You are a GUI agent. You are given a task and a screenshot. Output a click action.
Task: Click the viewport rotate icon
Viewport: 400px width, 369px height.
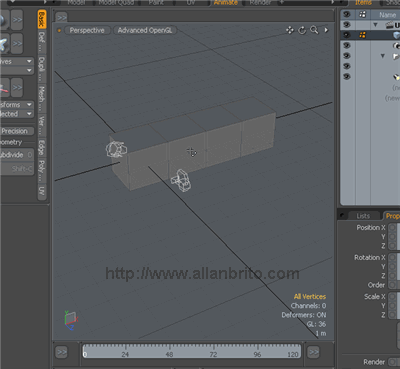[x=302, y=30]
